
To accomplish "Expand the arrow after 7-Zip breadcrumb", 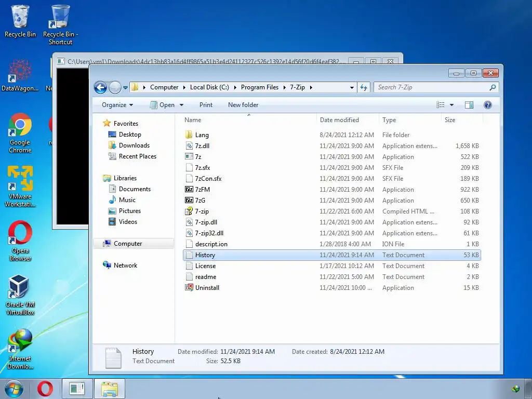I will pyautogui.click(x=311, y=87).
